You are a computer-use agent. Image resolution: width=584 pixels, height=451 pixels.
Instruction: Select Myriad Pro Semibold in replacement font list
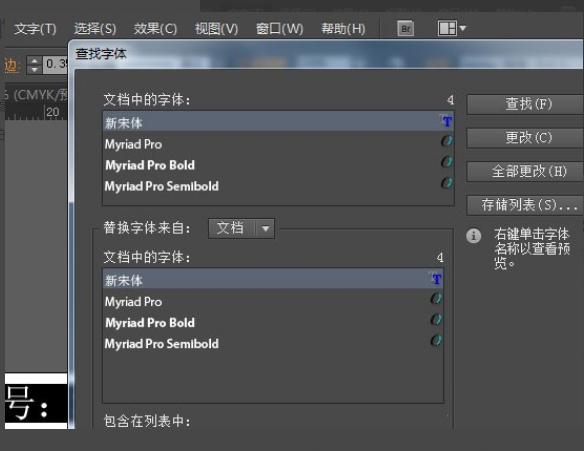(x=273, y=343)
